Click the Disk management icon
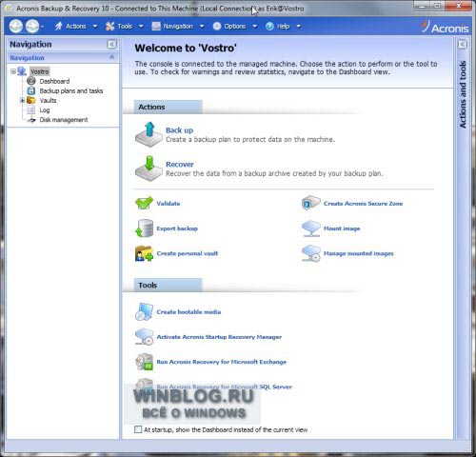Screen dimensions: 476x457 coord(31,120)
